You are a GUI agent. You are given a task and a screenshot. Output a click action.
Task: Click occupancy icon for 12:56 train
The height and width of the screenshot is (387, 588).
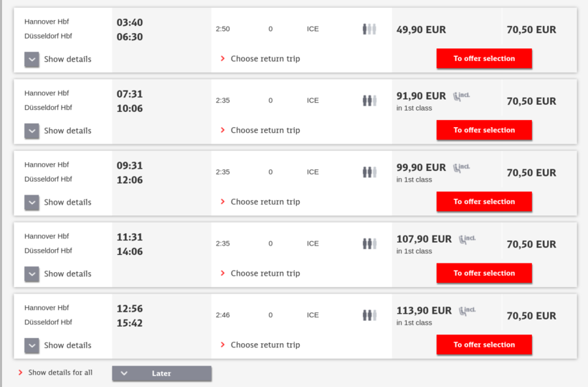coord(369,315)
